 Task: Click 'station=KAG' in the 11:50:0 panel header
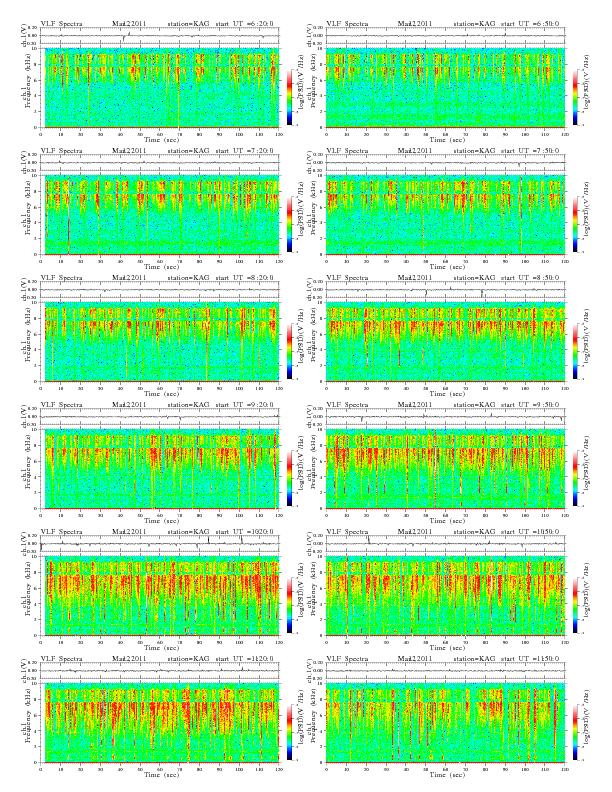point(474,659)
